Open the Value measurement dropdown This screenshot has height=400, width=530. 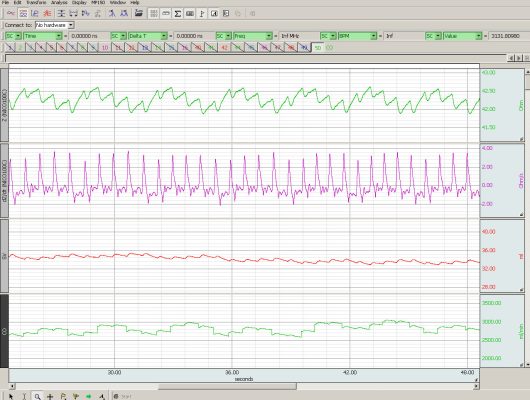point(462,36)
